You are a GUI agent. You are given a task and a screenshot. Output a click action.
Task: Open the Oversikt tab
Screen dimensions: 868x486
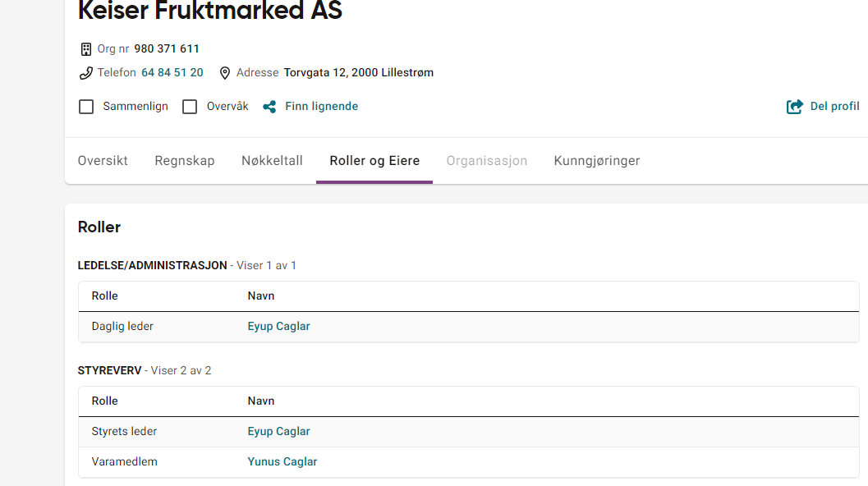103,161
